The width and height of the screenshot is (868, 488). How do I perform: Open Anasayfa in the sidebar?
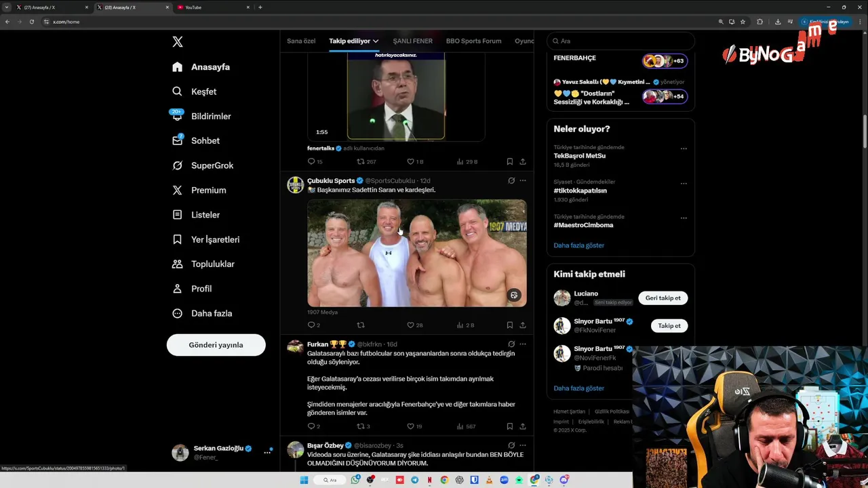(x=201, y=67)
